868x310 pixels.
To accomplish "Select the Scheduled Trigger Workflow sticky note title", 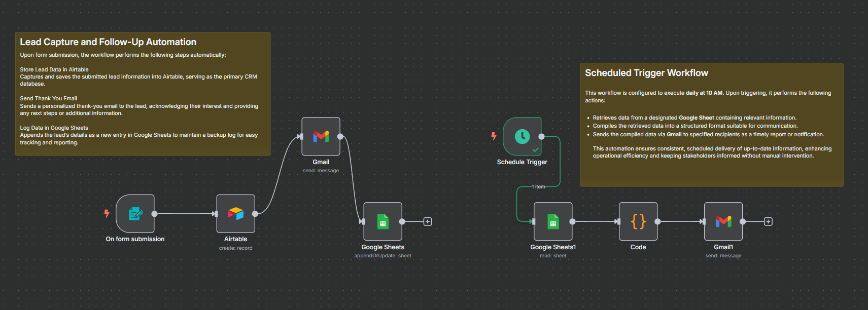I will click(646, 73).
